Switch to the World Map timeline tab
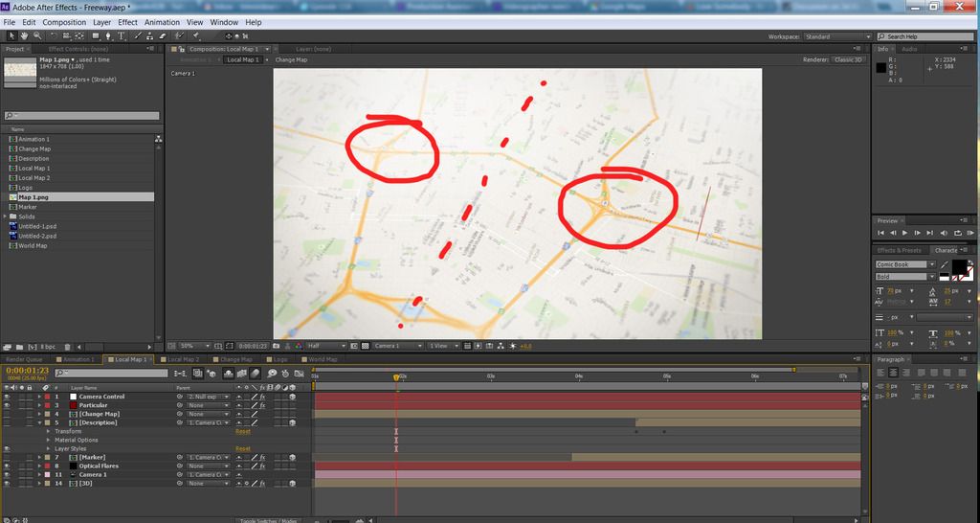Screen dimensions: 980x523 tap(322, 360)
